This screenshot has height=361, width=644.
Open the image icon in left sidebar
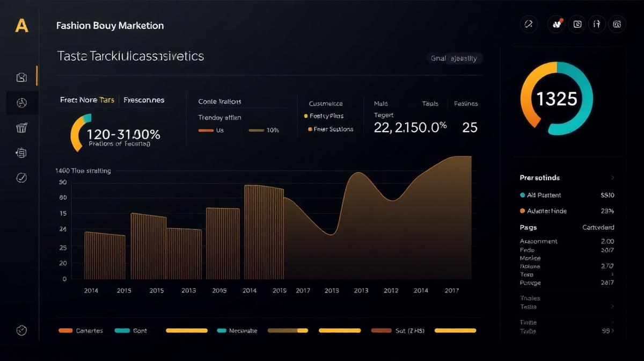21,77
